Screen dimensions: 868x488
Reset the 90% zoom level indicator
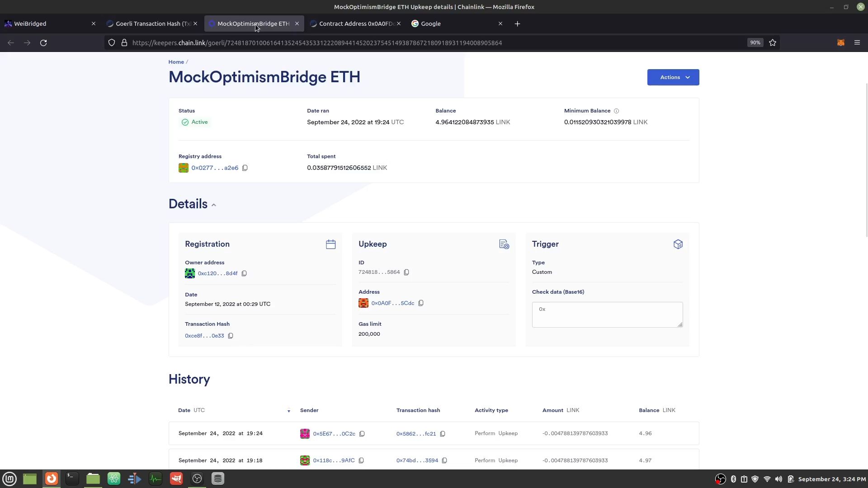755,42
